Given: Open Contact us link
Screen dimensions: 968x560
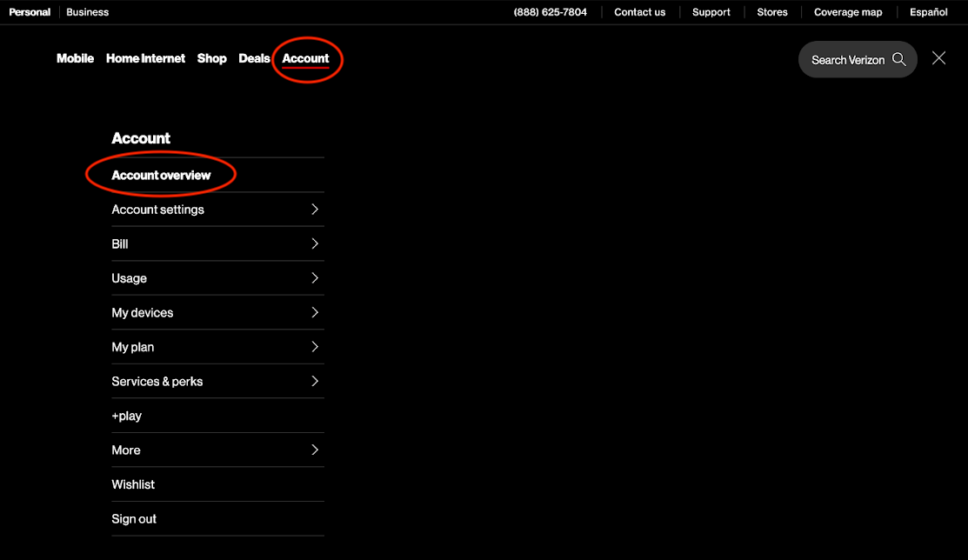Looking at the screenshot, I should point(639,11).
